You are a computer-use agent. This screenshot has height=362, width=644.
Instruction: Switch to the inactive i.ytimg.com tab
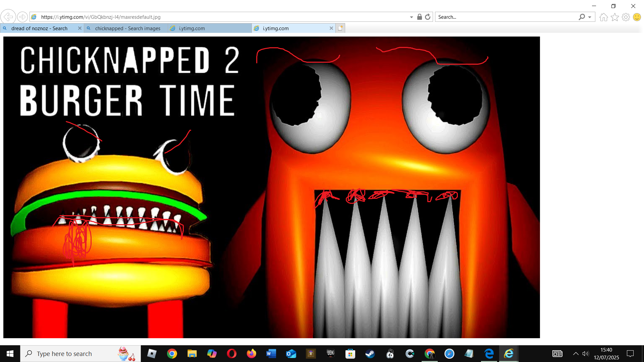click(x=210, y=28)
